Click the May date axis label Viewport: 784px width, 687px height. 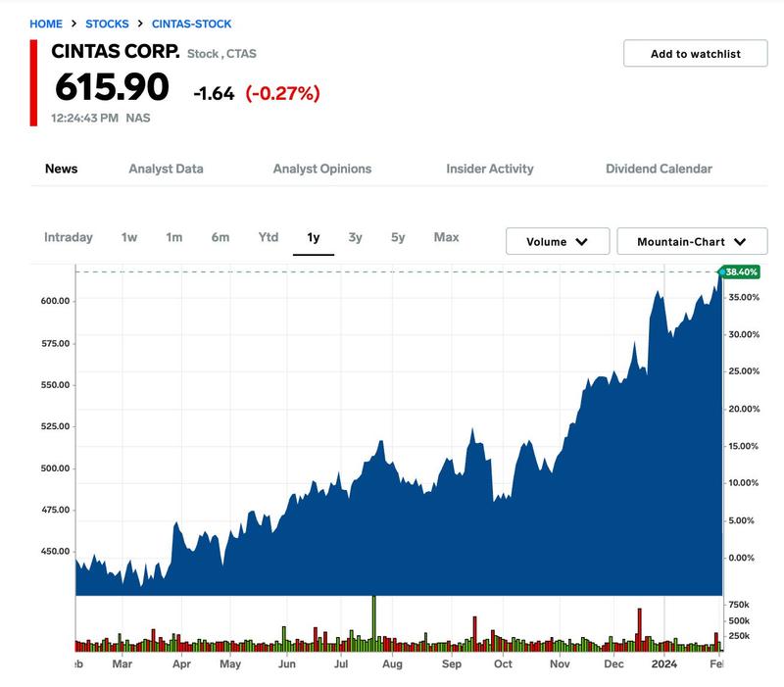[x=230, y=664]
